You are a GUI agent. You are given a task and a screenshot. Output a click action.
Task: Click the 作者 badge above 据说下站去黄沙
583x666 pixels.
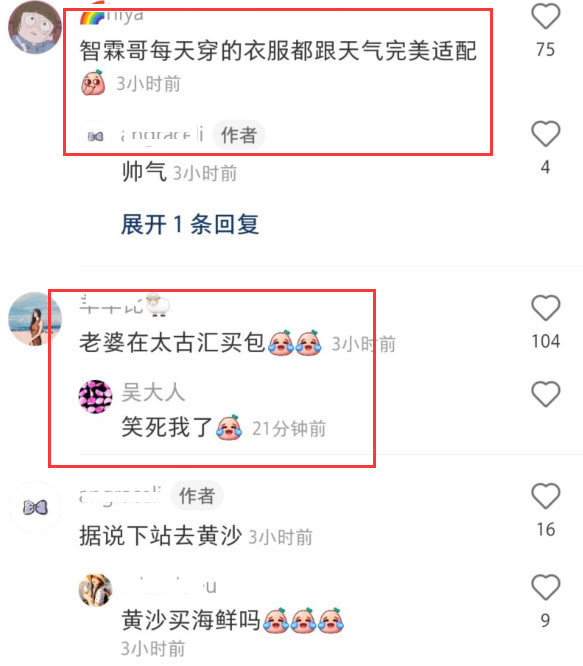[x=197, y=496]
